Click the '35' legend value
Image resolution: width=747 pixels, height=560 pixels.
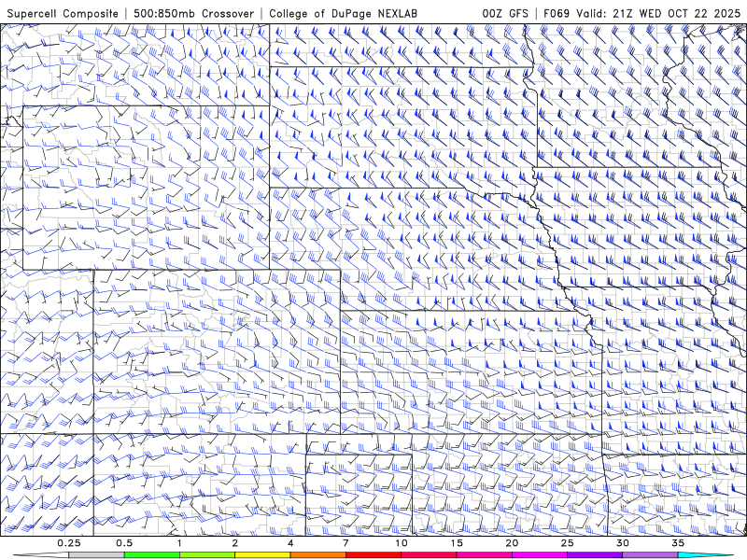[x=678, y=543]
